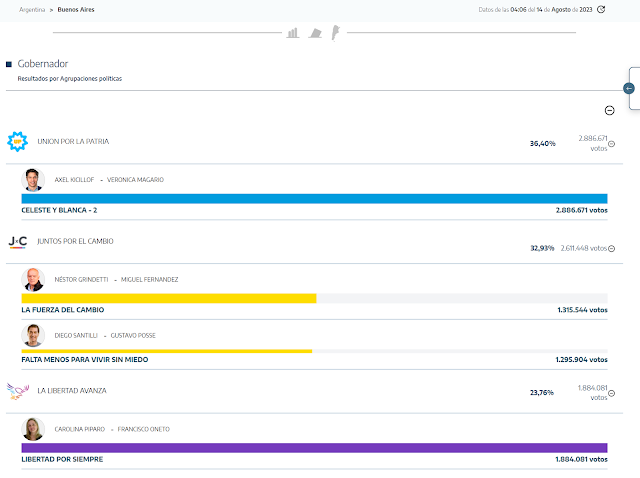The width and height of the screenshot is (640, 478).
Task: Click MIGUEL FERNANDEZ candidate name
Action: tap(149, 280)
